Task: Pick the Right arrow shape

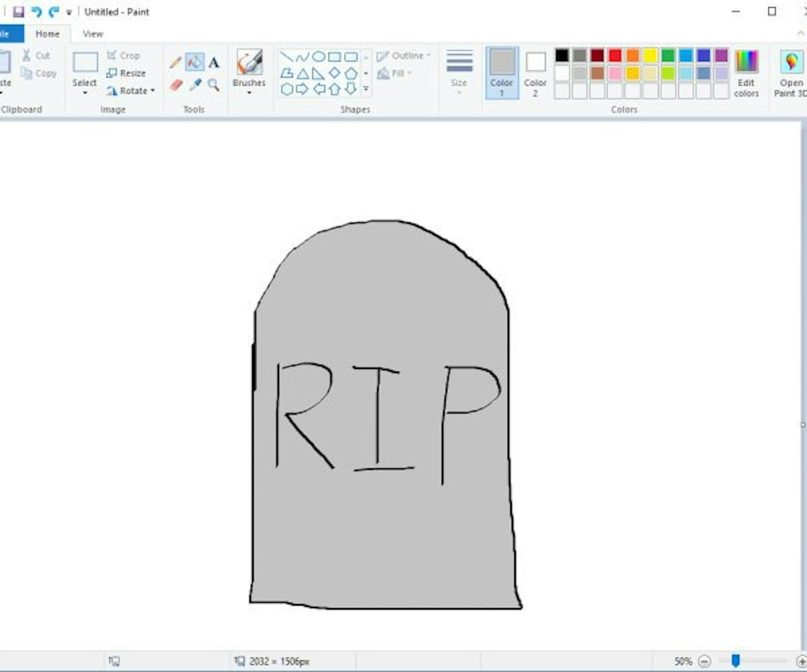Action: (303, 89)
